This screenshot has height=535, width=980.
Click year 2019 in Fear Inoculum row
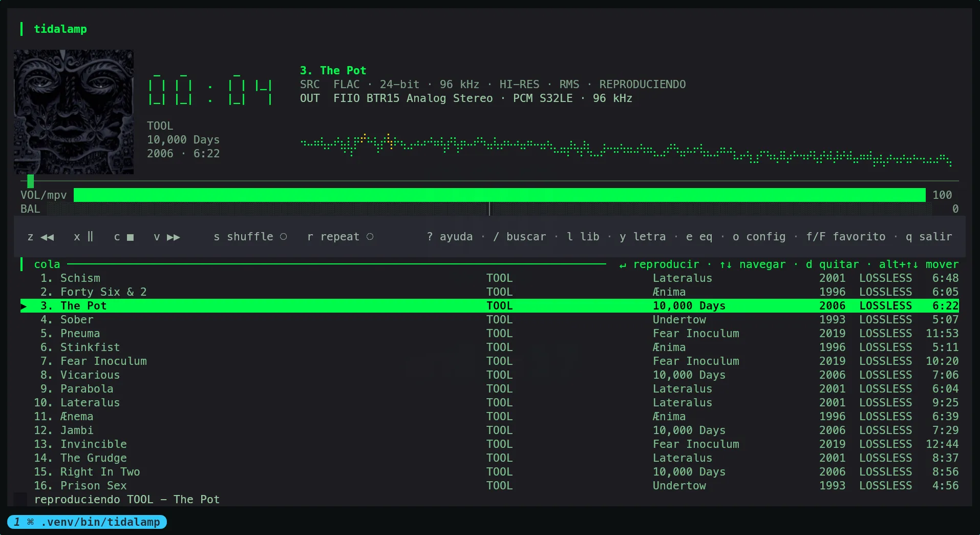[832, 361]
